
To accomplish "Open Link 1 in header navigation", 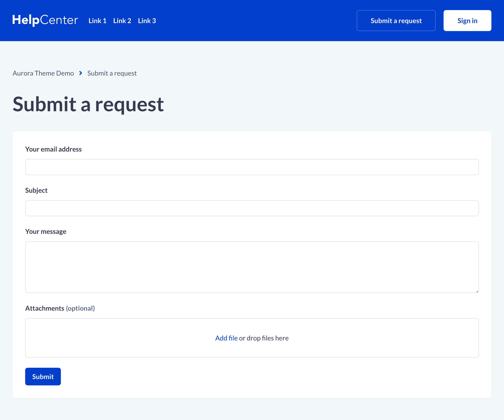I will point(97,21).
